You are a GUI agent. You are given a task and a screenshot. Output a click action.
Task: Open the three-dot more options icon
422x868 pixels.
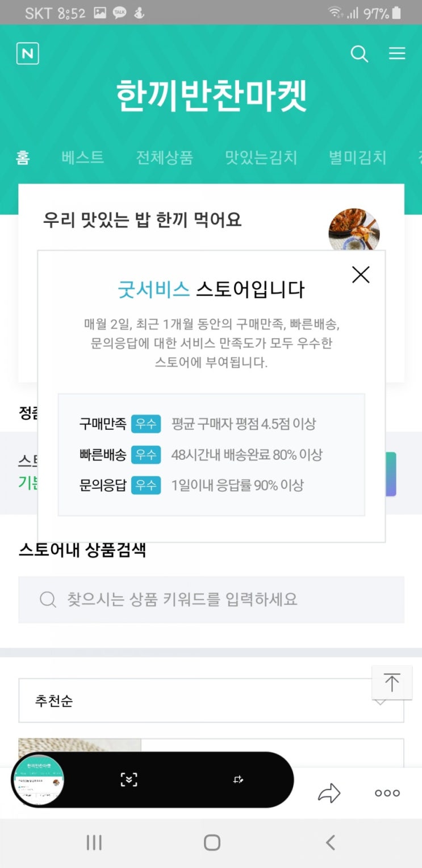coord(387,793)
